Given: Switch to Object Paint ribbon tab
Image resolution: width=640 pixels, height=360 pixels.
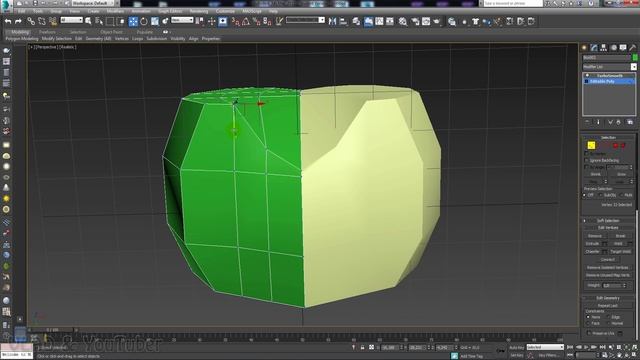Looking at the screenshot, I should click(x=111, y=32).
